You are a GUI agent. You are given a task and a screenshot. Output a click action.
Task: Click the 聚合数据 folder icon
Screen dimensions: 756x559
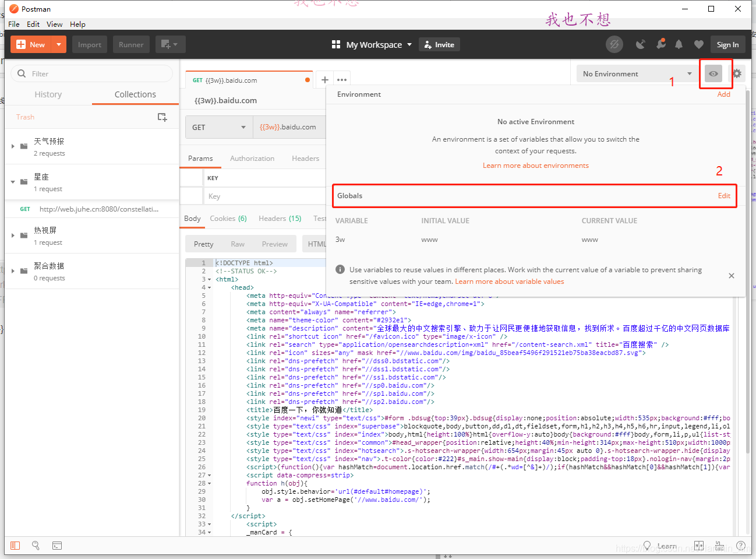[x=24, y=271]
